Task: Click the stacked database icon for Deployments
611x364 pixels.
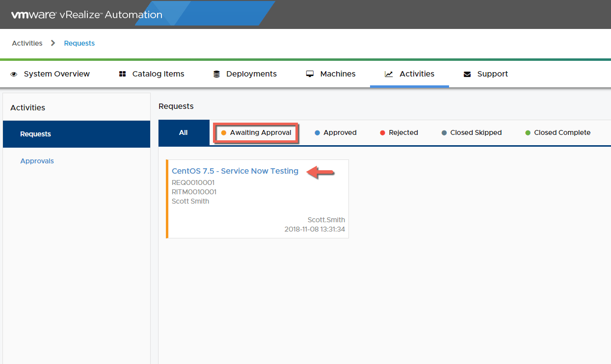Action: pos(216,74)
